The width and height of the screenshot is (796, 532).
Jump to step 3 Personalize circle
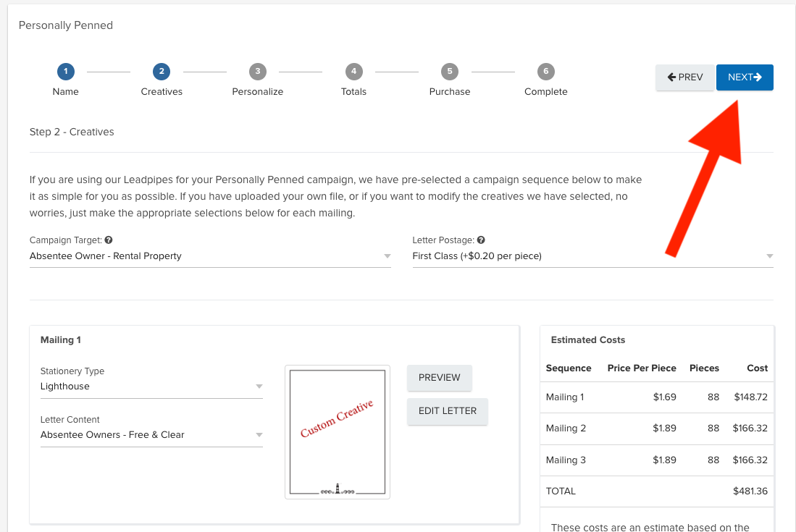coord(257,72)
